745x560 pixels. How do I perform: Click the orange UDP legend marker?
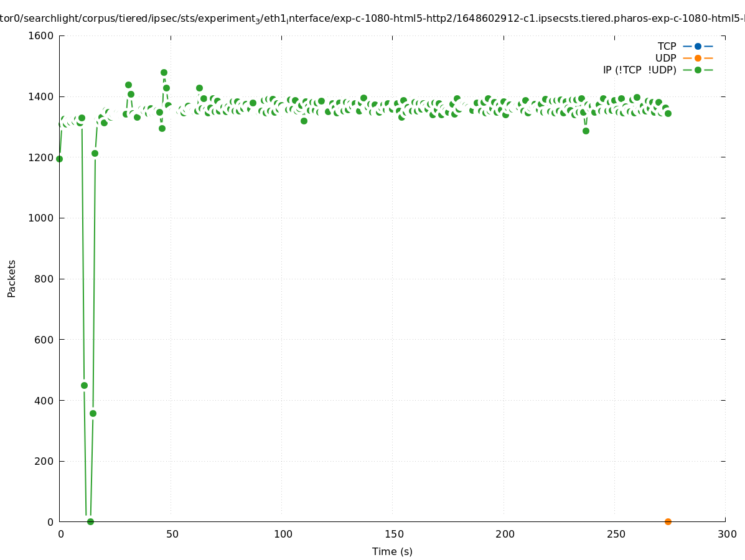point(698,58)
